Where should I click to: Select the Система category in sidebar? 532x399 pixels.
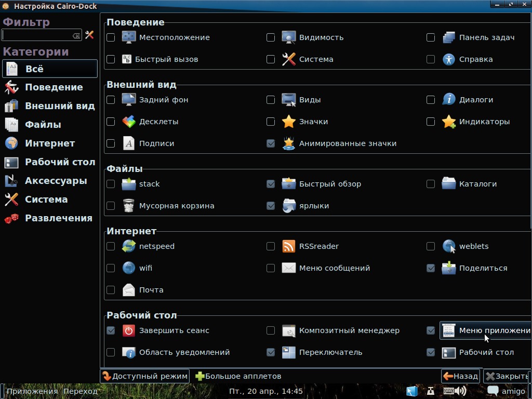[50, 199]
